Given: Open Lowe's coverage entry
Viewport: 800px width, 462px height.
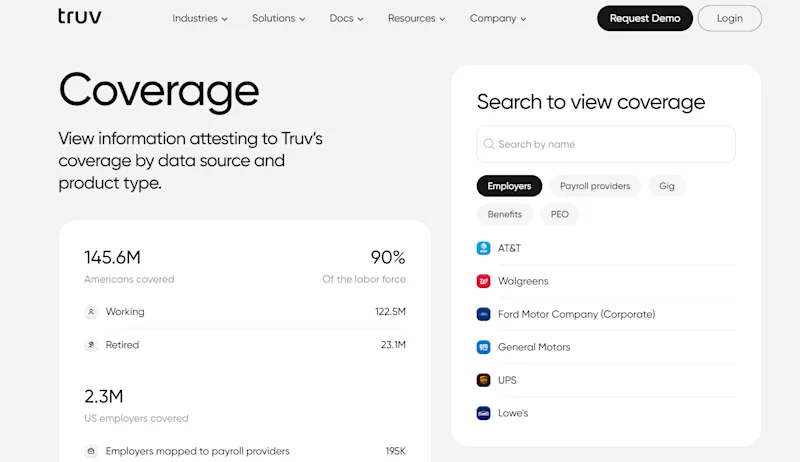Looking at the screenshot, I should (606, 413).
